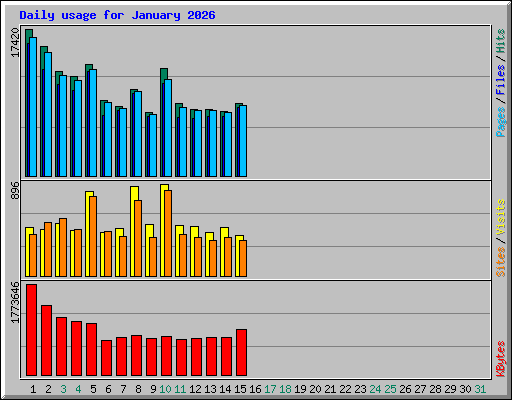Click the day 1 red KBytes bar
Screen dimensions: 512x400
pos(31,330)
